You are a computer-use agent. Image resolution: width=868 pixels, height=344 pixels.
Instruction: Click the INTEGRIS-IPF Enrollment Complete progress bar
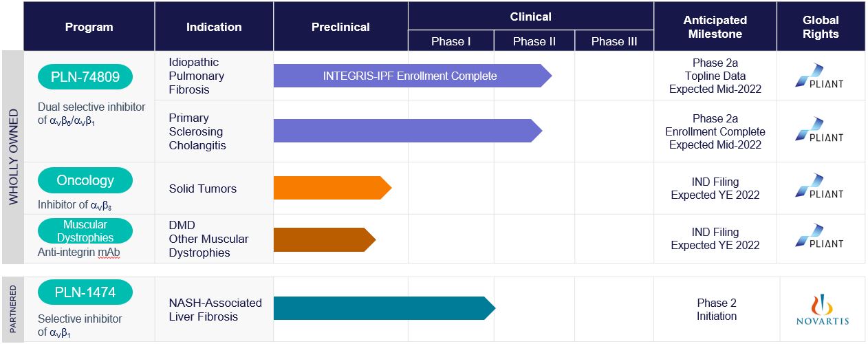click(411, 76)
